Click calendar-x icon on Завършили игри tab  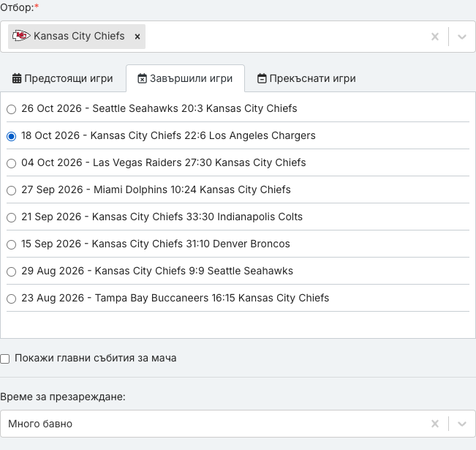point(142,78)
